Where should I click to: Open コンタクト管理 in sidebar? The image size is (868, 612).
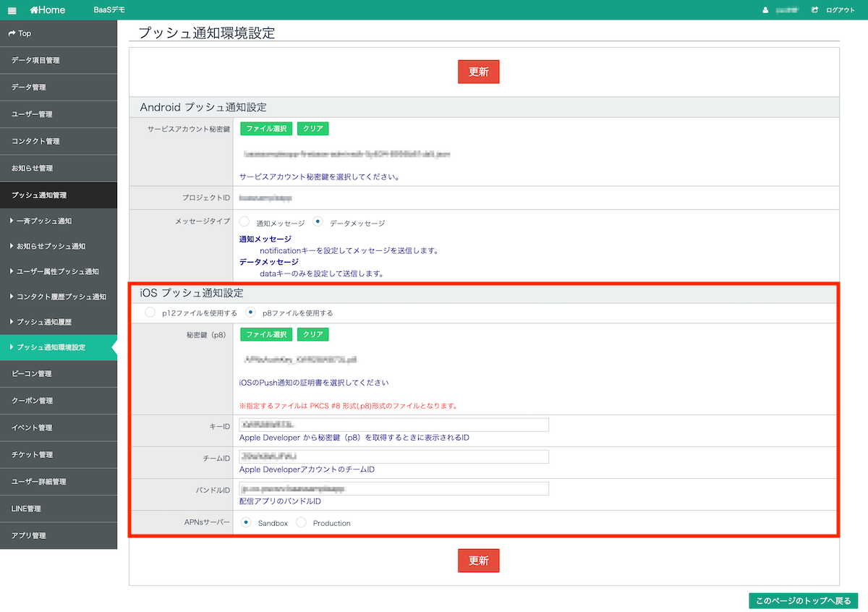59,141
